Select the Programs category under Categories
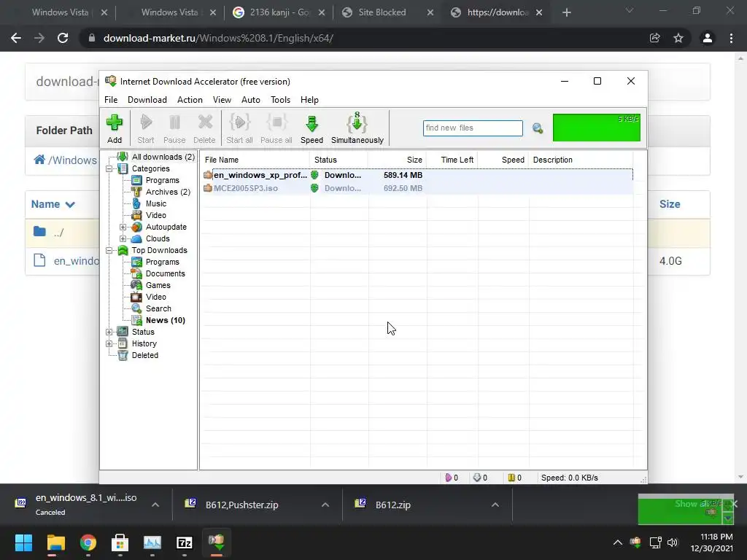 163,180
